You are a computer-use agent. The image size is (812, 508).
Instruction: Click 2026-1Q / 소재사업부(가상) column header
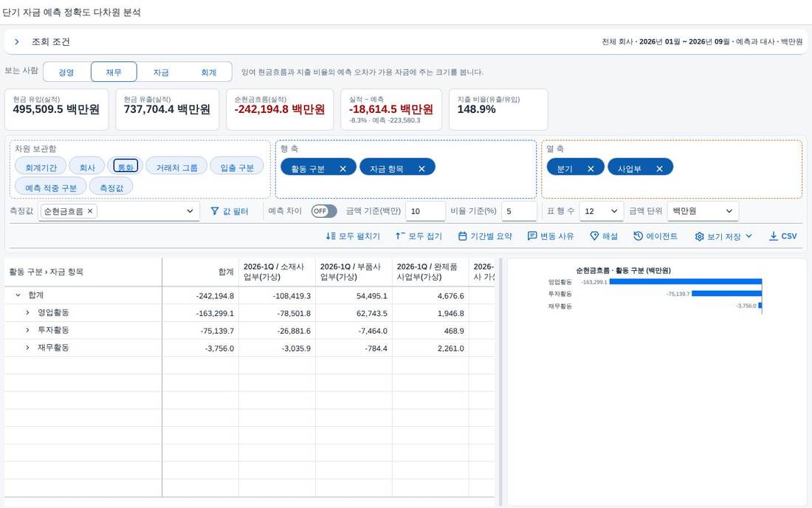coord(277,272)
